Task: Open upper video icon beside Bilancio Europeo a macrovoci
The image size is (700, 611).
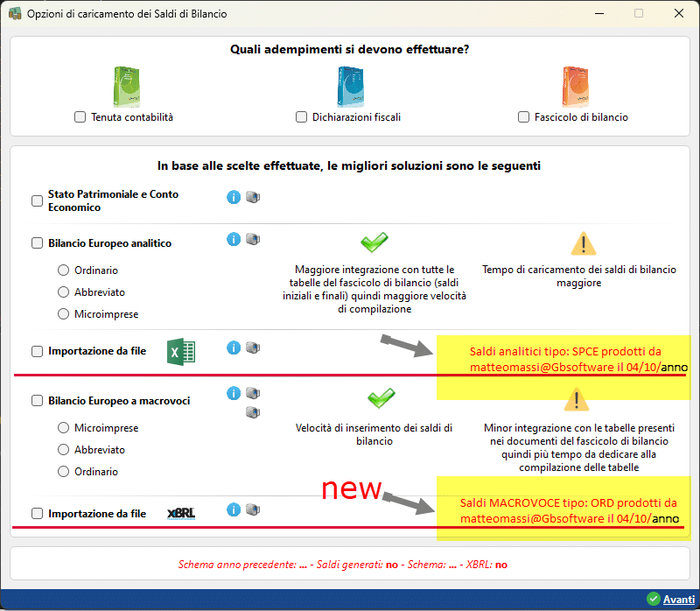Action: pyautogui.click(x=253, y=393)
